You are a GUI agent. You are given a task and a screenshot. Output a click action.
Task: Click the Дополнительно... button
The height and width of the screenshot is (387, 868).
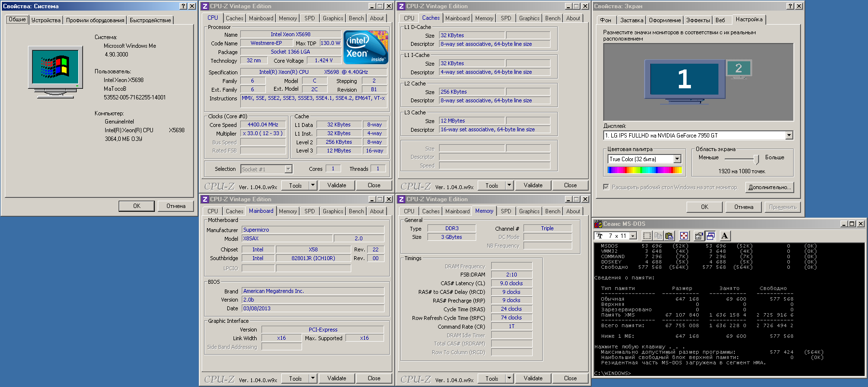pyautogui.click(x=769, y=187)
